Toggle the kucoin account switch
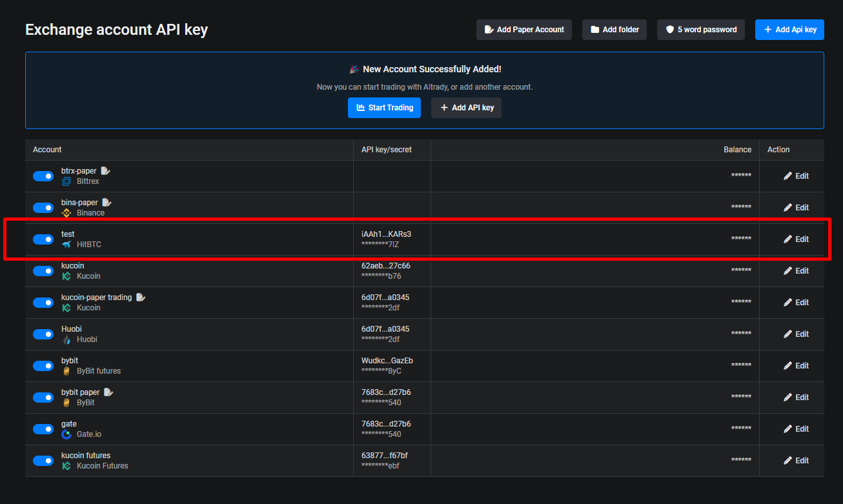843x504 pixels. point(43,271)
